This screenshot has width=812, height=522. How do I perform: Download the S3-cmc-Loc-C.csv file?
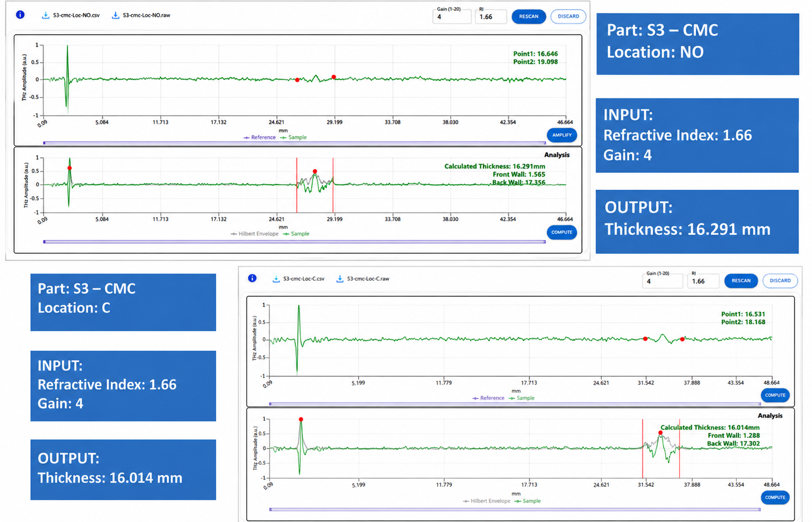point(299,279)
